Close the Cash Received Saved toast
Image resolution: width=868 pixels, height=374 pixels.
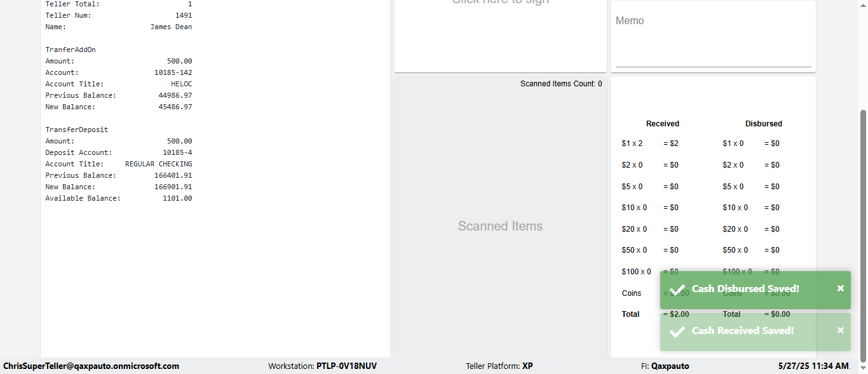[840, 330]
